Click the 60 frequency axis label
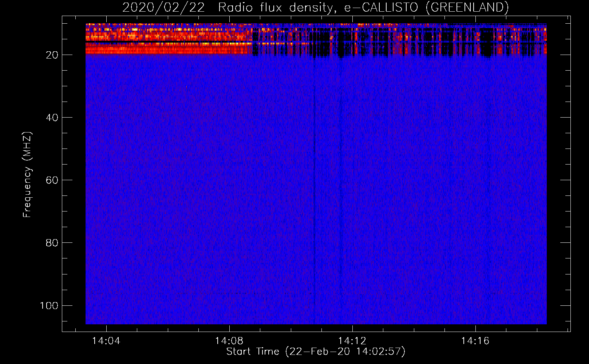The width and height of the screenshot is (589, 364). (x=52, y=180)
